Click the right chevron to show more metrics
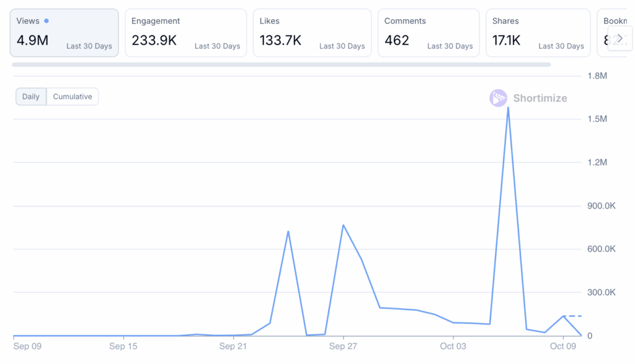This screenshot has height=364, width=635. pyautogui.click(x=619, y=38)
